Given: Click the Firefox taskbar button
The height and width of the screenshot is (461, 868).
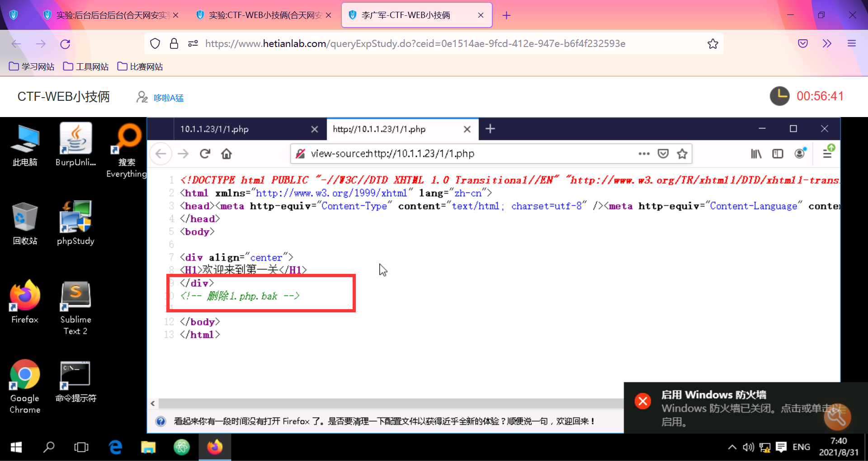Looking at the screenshot, I should pyautogui.click(x=215, y=447).
